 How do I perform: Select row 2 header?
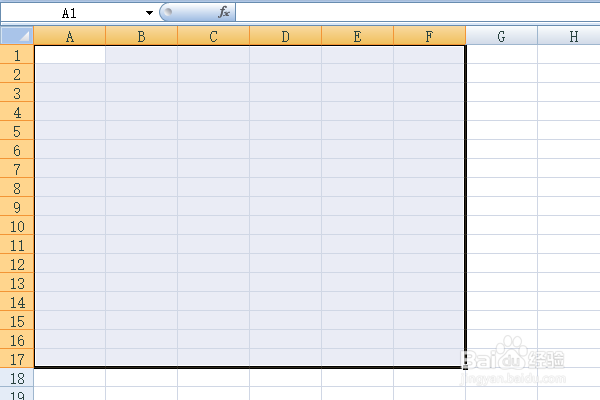click(x=17, y=73)
